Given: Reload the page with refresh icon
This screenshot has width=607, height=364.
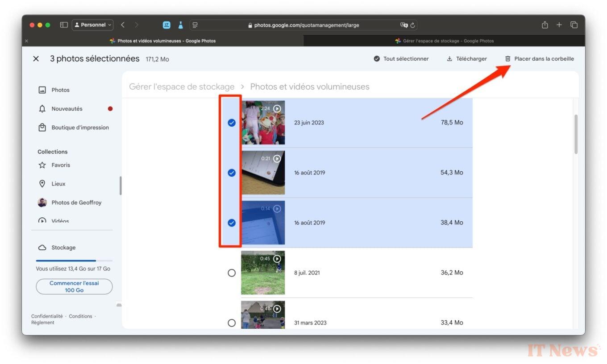Looking at the screenshot, I should point(413,25).
